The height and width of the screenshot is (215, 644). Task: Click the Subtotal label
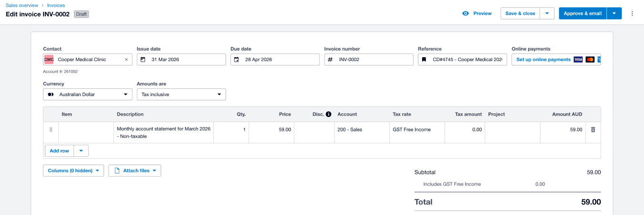tap(425, 172)
